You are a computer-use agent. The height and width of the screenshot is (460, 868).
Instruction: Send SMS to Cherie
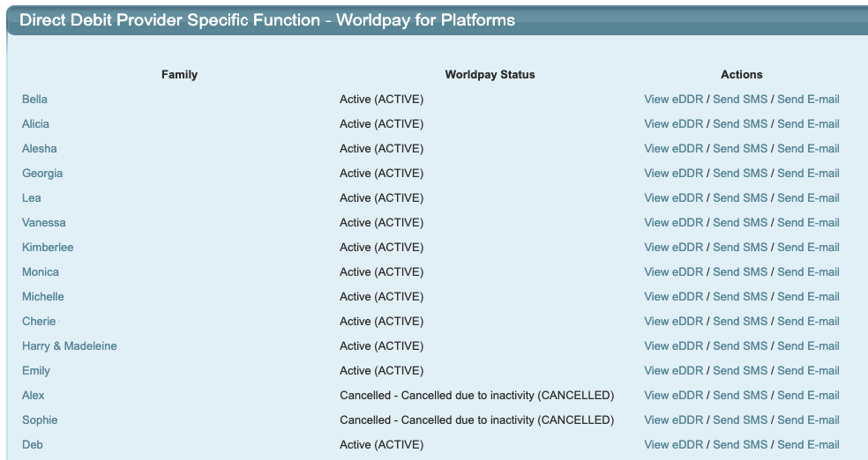pyautogui.click(x=740, y=322)
